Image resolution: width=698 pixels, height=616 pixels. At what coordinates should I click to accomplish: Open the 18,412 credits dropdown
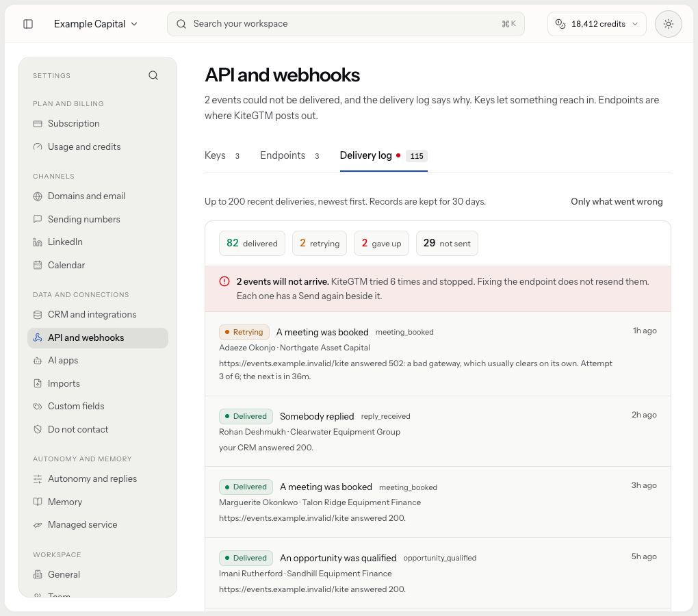tap(597, 24)
